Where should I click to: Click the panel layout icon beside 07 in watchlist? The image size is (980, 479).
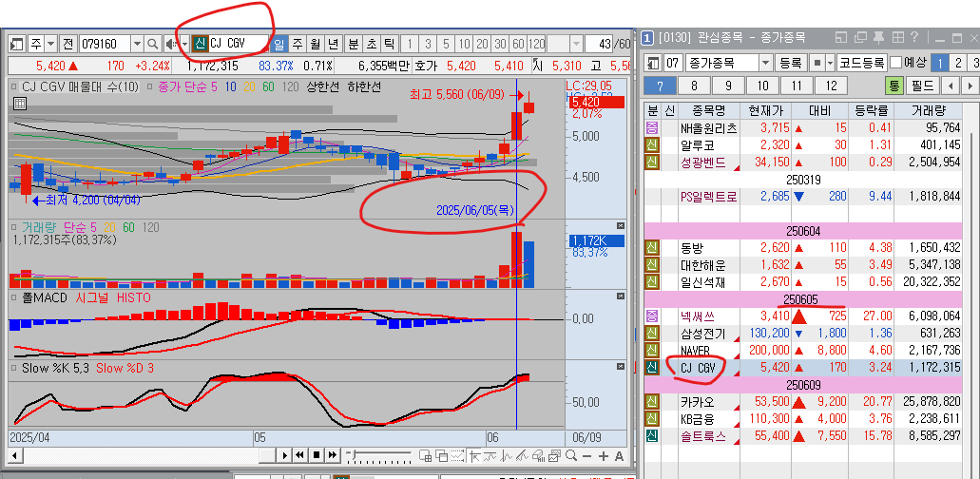point(652,63)
